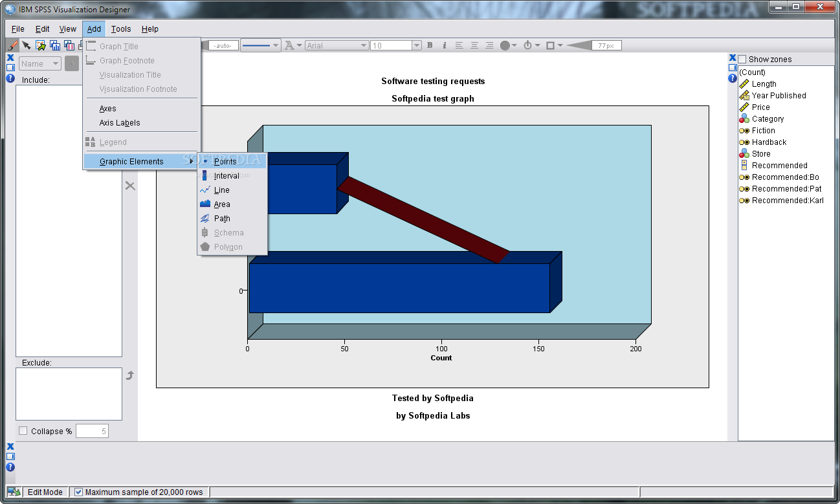
Task: Select the Store variable
Action: click(755, 154)
